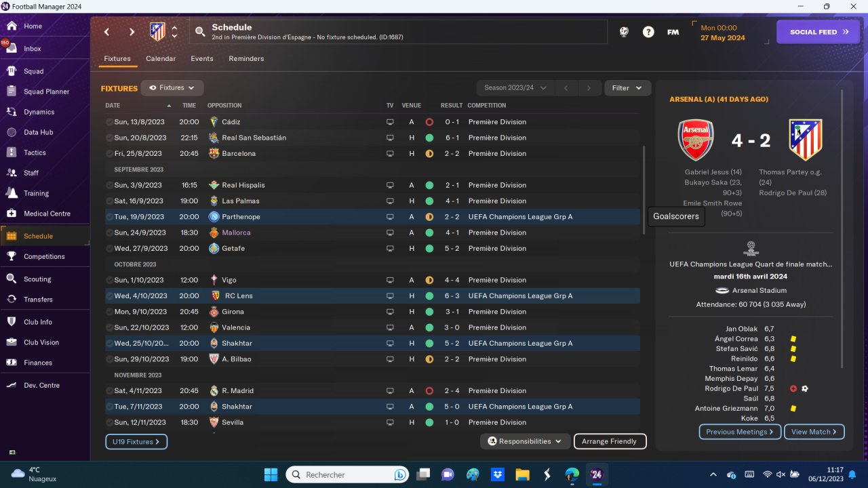Click the Atlético Madrid club badge in header
This screenshot has height=488, width=868.
(x=157, y=31)
